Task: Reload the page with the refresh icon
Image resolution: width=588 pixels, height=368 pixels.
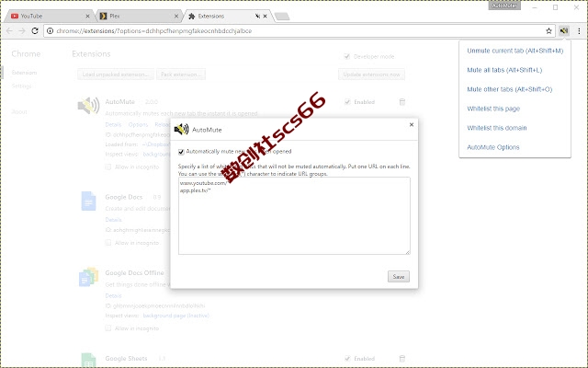Action: [35, 30]
